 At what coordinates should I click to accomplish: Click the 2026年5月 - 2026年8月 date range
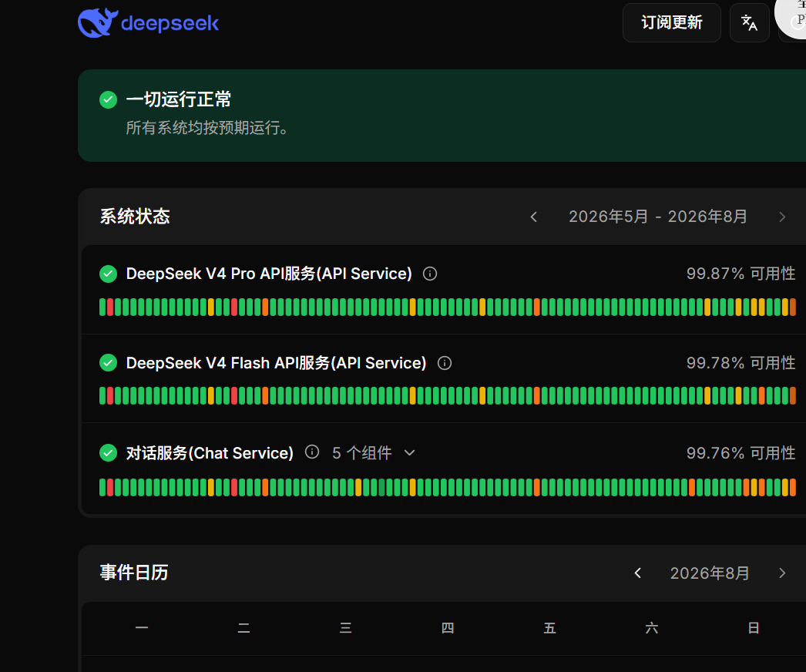click(x=658, y=217)
